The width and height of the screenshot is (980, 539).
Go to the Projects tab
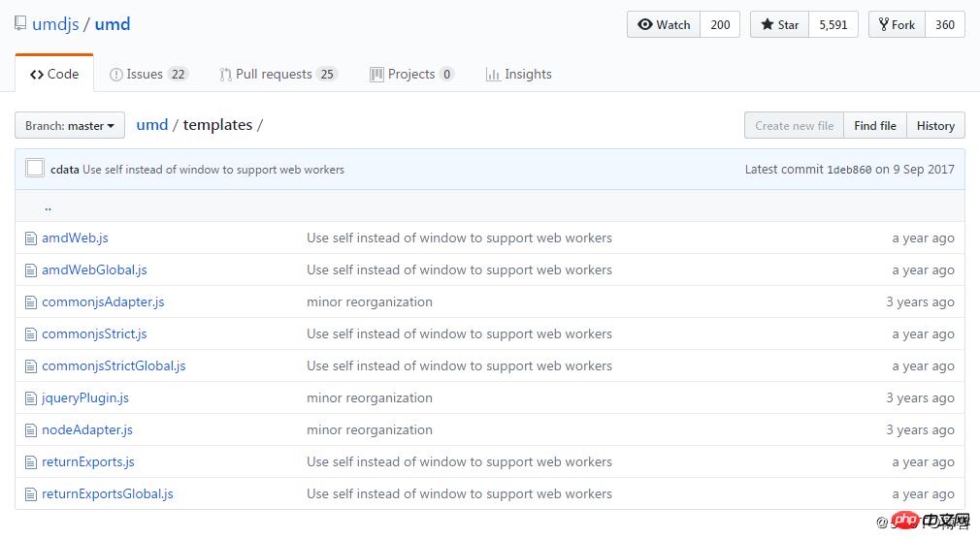tap(411, 75)
